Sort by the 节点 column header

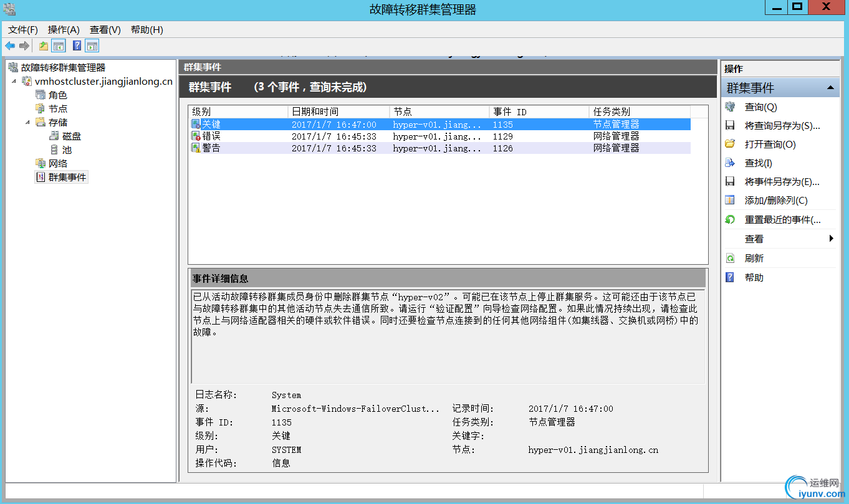point(439,112)
